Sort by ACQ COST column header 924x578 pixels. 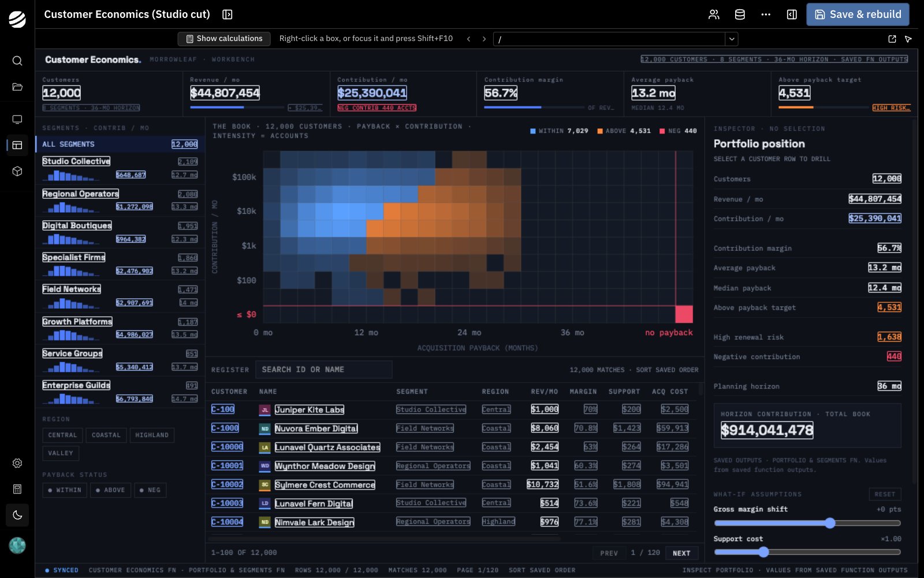coord(670,392)
